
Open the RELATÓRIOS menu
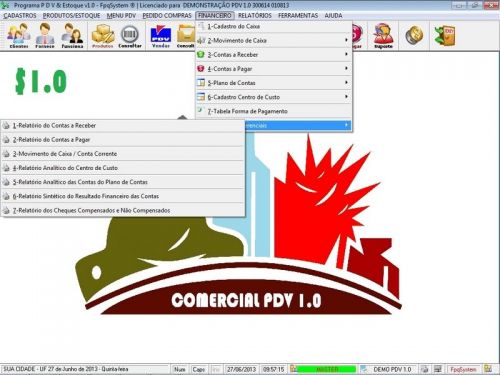255,16
